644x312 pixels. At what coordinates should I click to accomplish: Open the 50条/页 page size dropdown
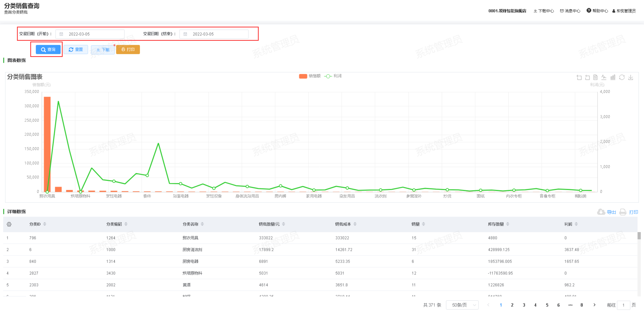click(462, 305)
